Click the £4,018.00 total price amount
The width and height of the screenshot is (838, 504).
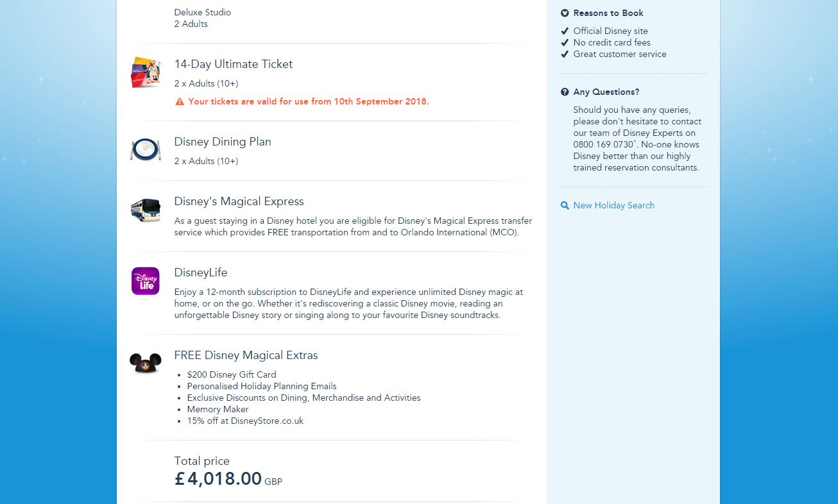click(x=218, y=479)
